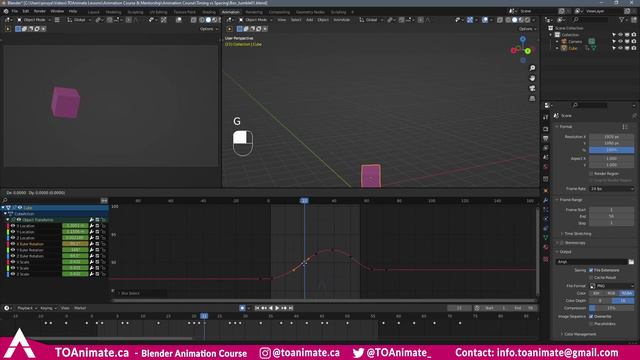This screenshot has width=640, height=360.
Task: Click the blue Z axis on navigation gizmo
Action: point(523,39)
